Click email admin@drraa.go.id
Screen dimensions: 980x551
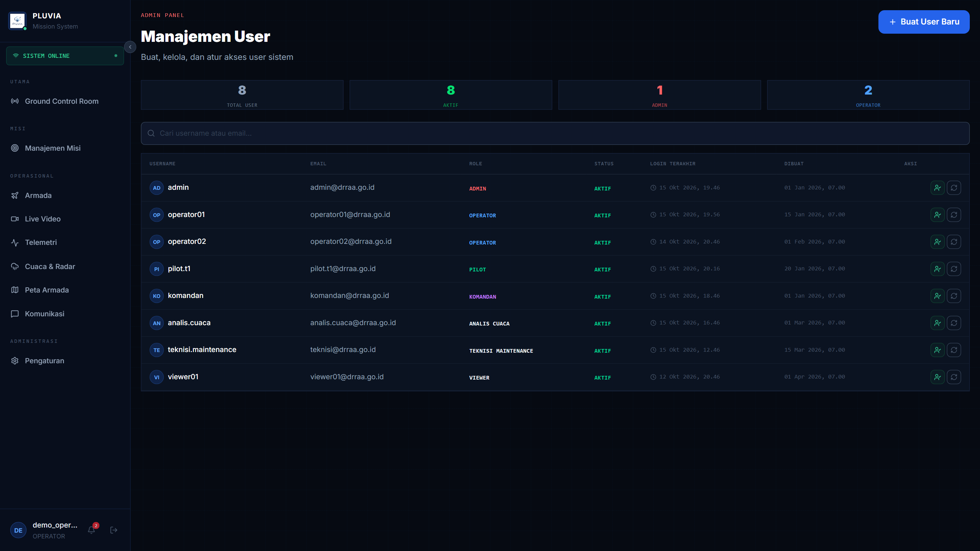pos(342,187)
